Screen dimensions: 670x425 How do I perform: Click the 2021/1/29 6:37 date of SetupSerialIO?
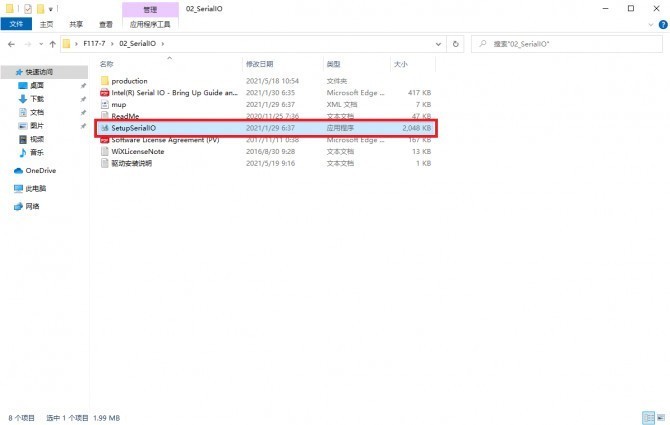270,128
